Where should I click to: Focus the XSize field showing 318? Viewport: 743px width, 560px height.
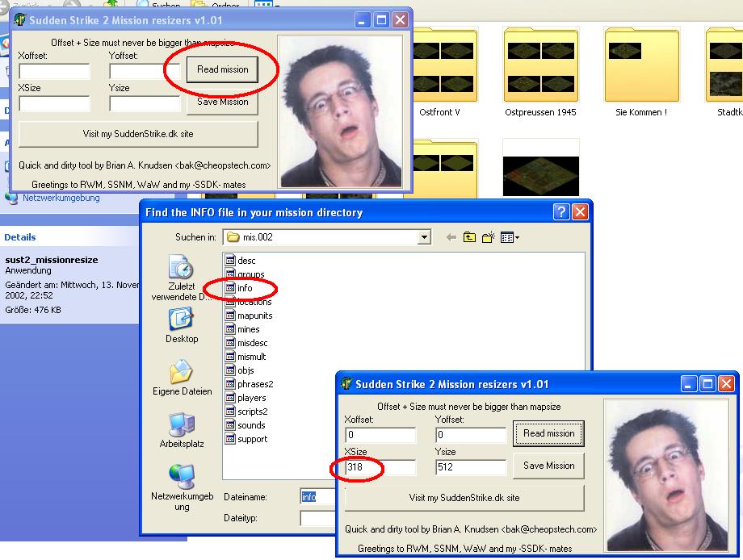(x=380, y=467)
